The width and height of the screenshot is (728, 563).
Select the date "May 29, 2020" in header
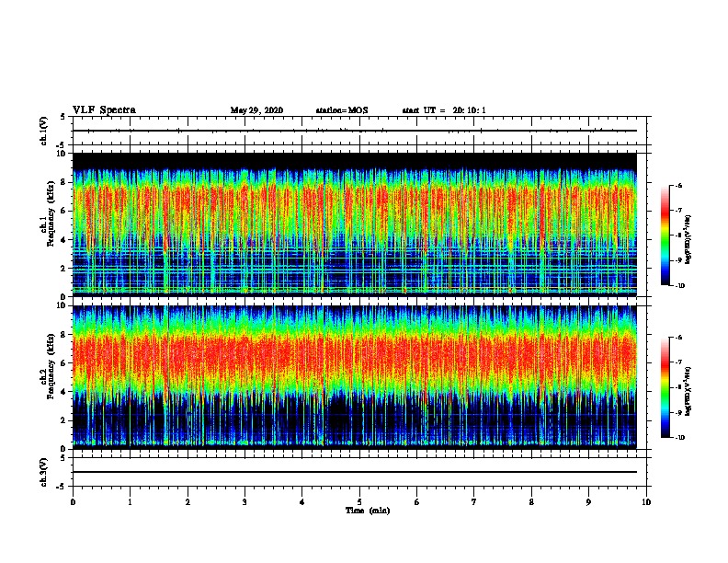256,110
